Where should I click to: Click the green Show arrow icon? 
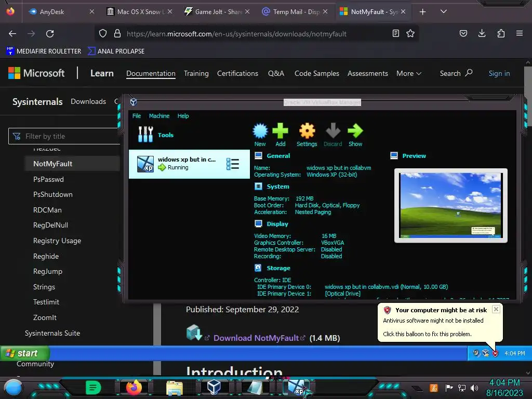[355, 131]
